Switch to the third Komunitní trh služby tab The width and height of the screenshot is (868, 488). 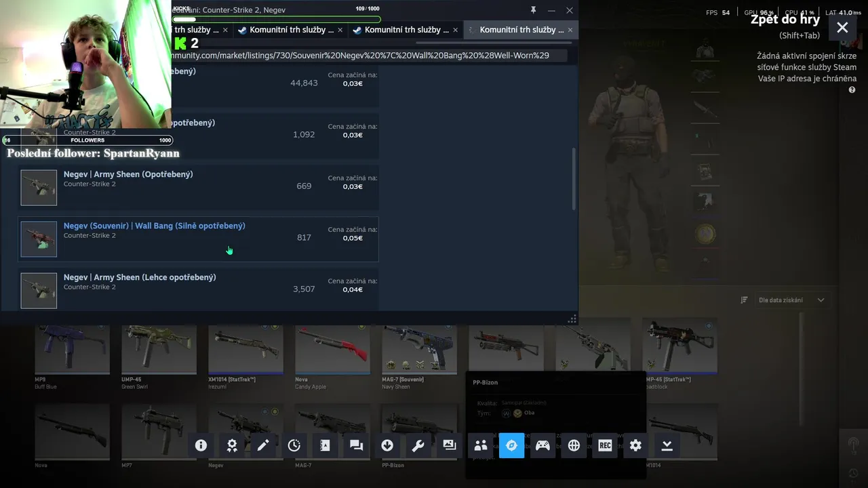(406, 30)
